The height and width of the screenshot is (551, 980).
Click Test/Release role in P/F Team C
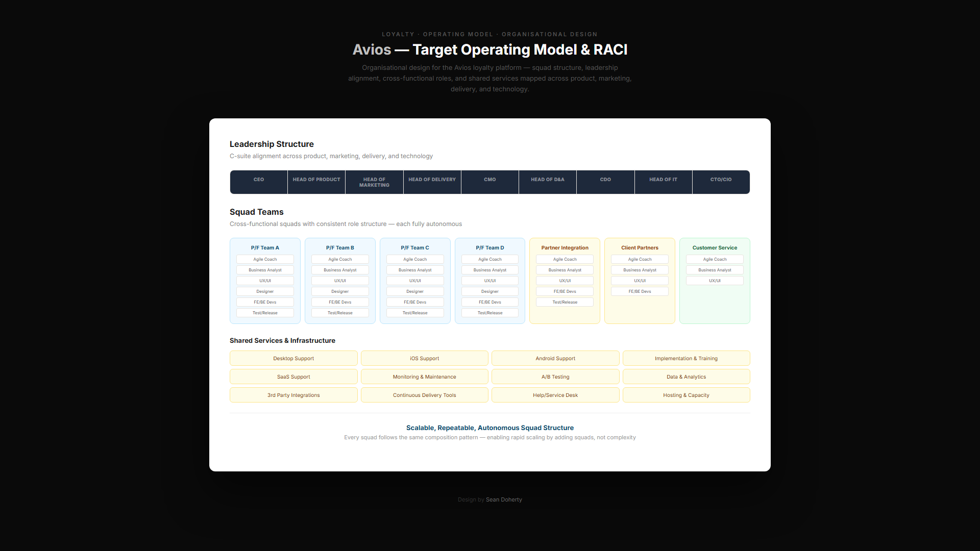tap(415, 313)
